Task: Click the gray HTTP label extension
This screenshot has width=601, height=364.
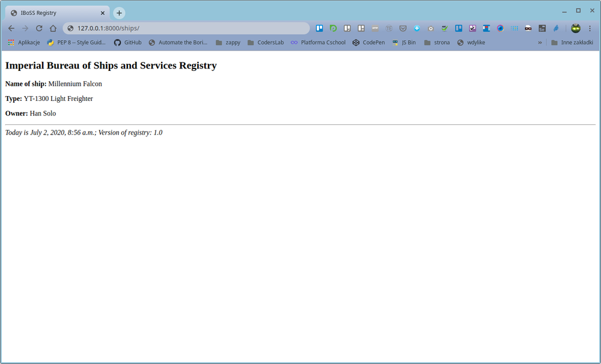Action: (375, 28)
